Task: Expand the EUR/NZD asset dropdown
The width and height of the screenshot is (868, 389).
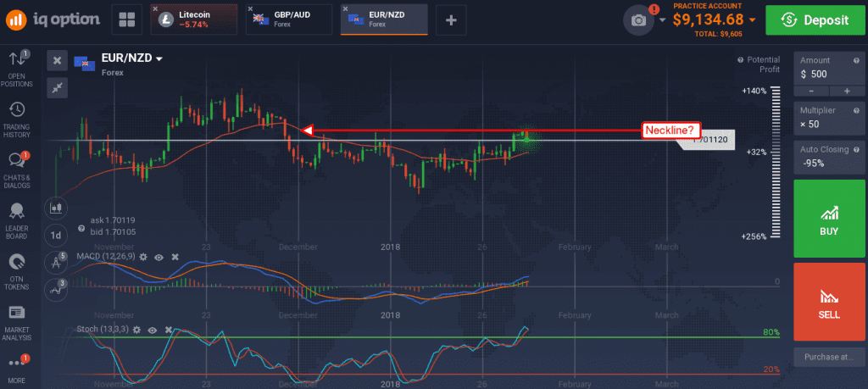Action: click(159, 58)
